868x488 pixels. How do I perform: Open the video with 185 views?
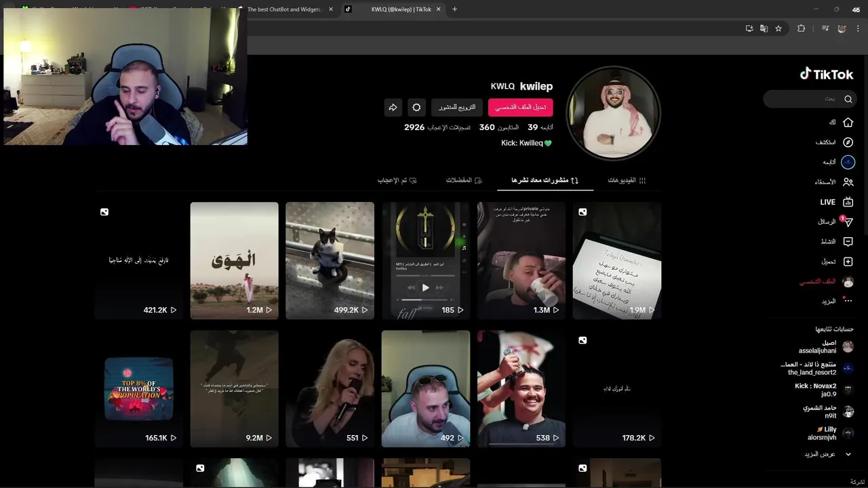425,260
